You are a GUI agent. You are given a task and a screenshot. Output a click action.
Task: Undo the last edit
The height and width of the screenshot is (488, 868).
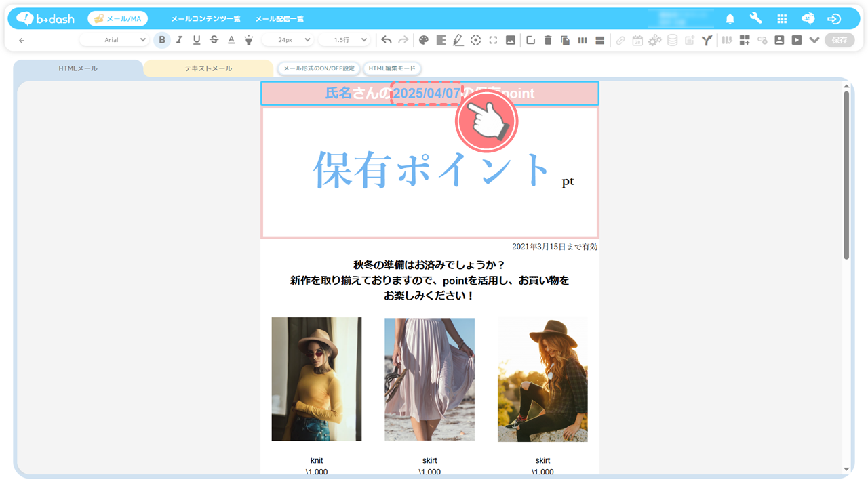(387, 40)
